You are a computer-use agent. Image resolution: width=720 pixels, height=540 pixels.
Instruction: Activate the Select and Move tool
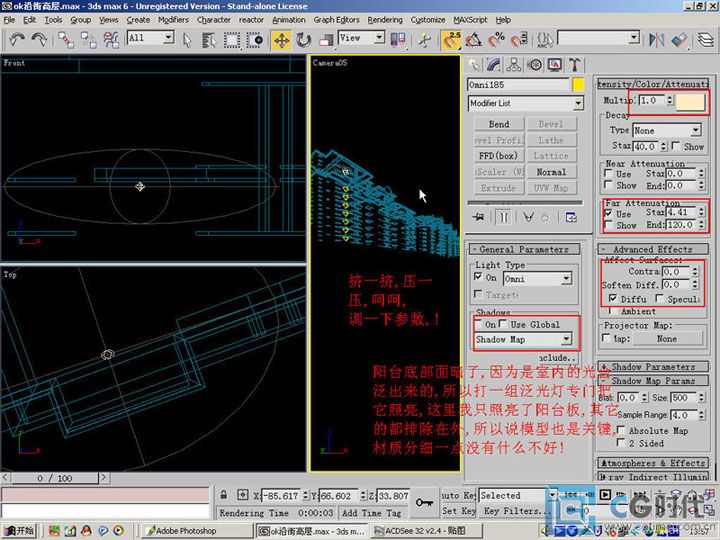281,40
